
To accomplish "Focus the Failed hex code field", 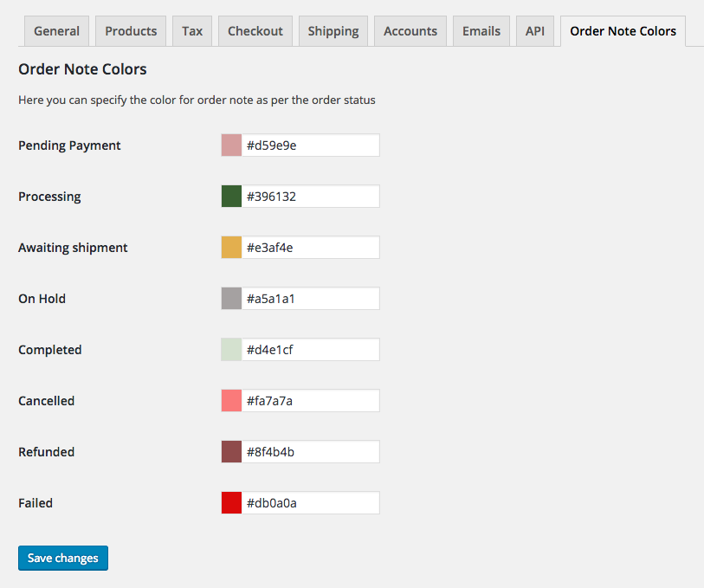I will coord(310,503).
